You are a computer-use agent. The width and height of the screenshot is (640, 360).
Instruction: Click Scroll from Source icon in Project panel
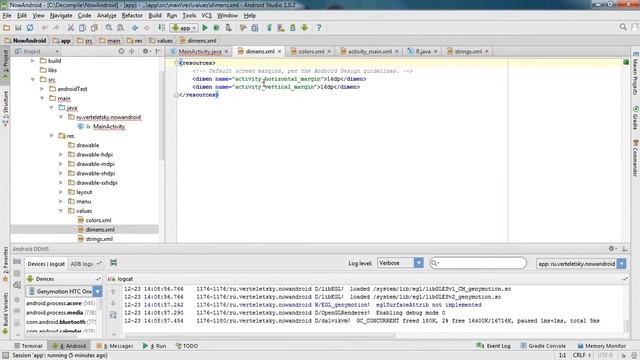point(121,51)
